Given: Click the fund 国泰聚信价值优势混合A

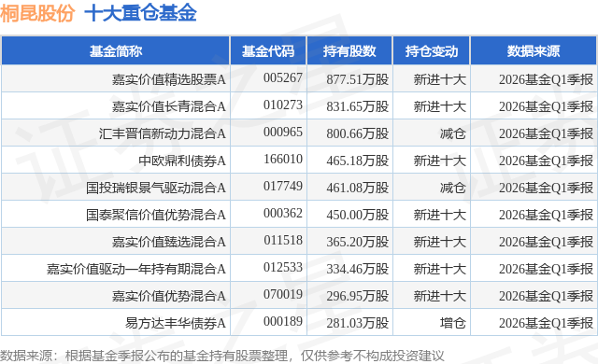Looking at the screenshot, I should [156, 215].
